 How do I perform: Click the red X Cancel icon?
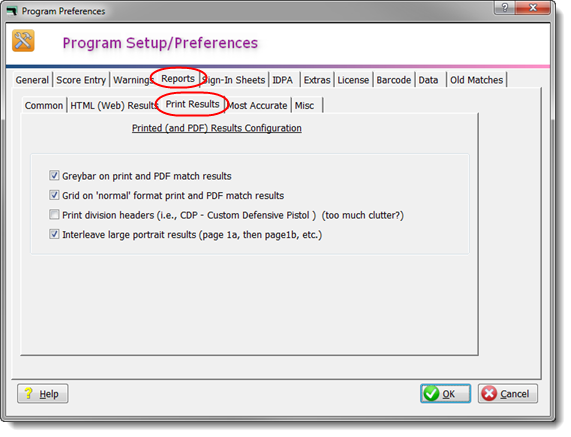[x=489, y=393]
